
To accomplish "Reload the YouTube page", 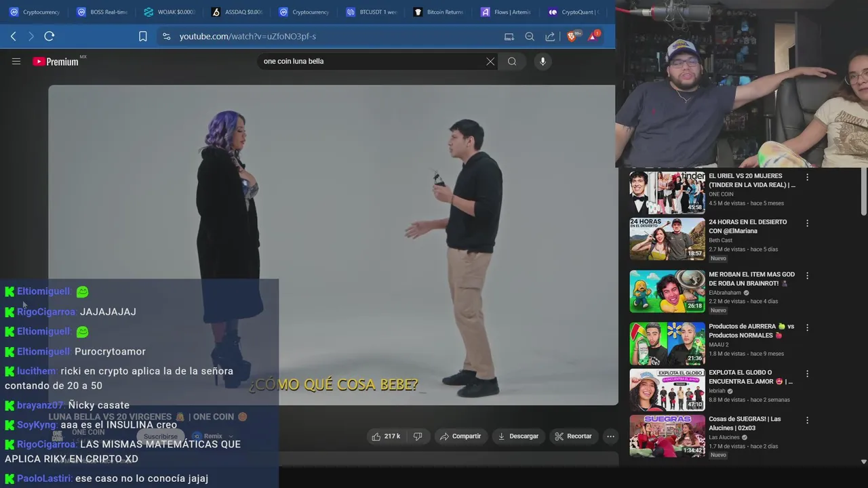I will point(49,36).
